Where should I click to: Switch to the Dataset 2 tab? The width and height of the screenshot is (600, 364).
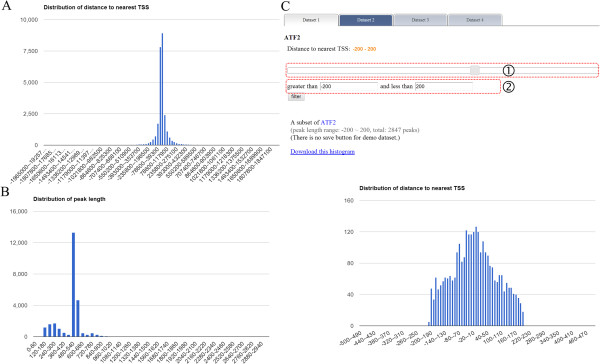tap(366, 20)
